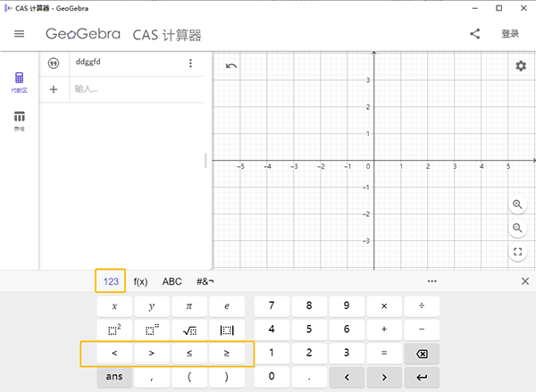Tap the minus key
The image size is (536, 392).
422,329
